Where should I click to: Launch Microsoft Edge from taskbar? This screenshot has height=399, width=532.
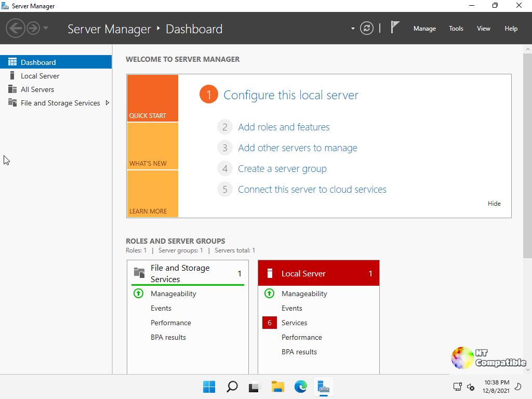pyautogui.click(x=301, y=387)
